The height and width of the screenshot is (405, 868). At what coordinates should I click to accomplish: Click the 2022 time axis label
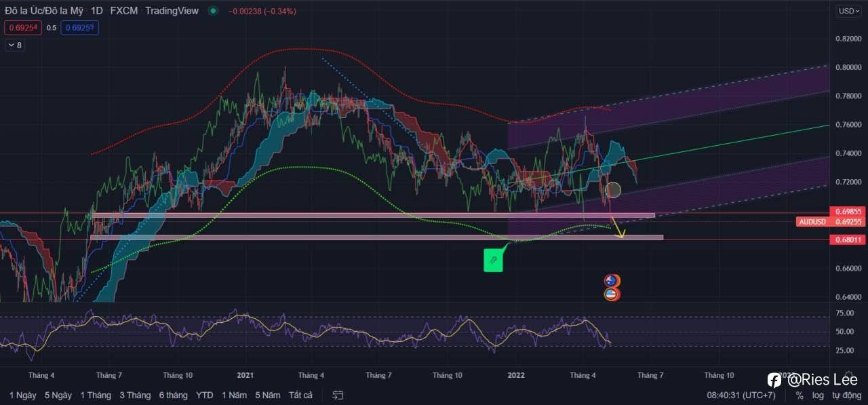(x=516, y=374)
